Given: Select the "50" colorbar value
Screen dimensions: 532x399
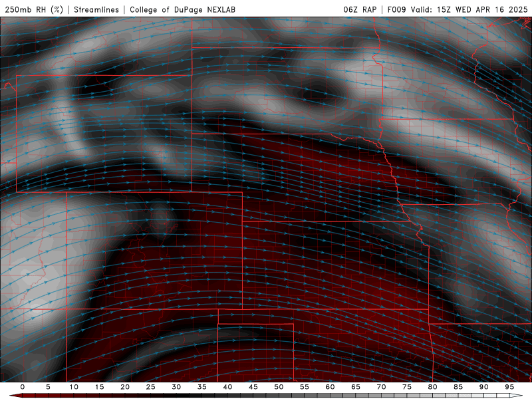Looking at the screenshot, I should [x=279, y=387].
